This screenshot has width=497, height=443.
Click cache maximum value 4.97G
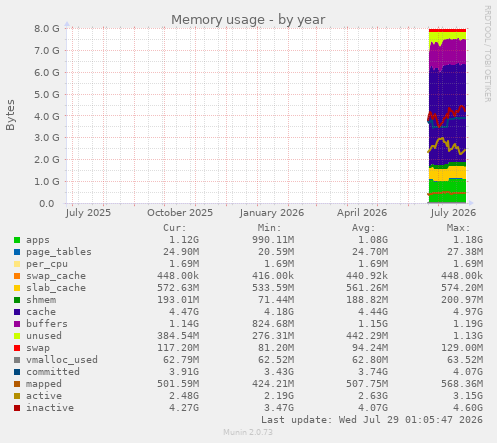pos(468,312)
